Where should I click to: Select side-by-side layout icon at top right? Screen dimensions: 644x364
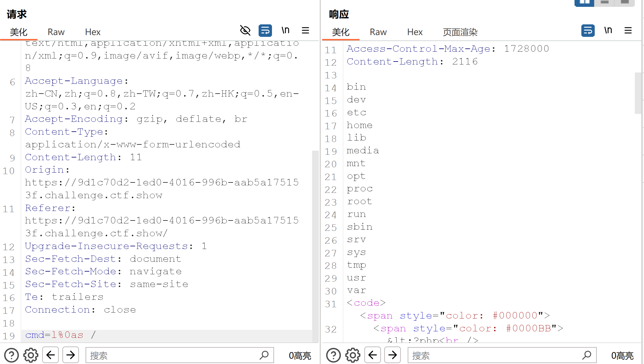(584, 2)
